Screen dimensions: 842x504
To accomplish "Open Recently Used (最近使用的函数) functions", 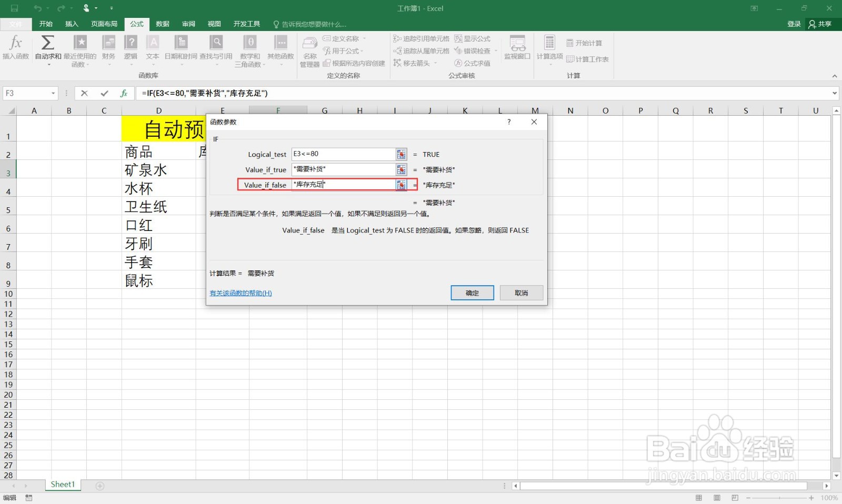I will click(x=80, y=51).
